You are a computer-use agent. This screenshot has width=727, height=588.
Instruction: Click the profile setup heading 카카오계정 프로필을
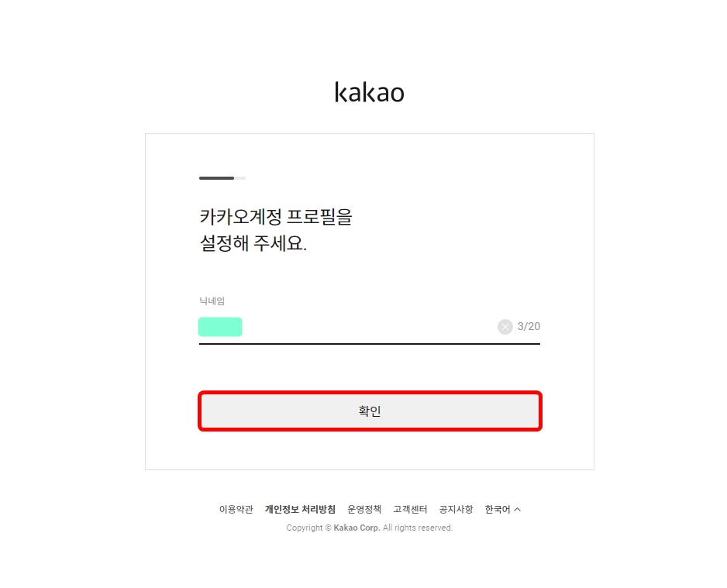275,217
